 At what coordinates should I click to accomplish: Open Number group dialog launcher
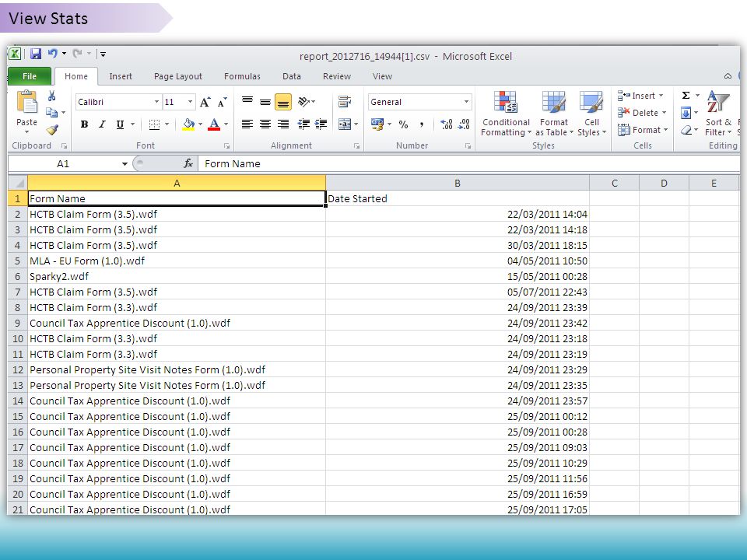468,146
